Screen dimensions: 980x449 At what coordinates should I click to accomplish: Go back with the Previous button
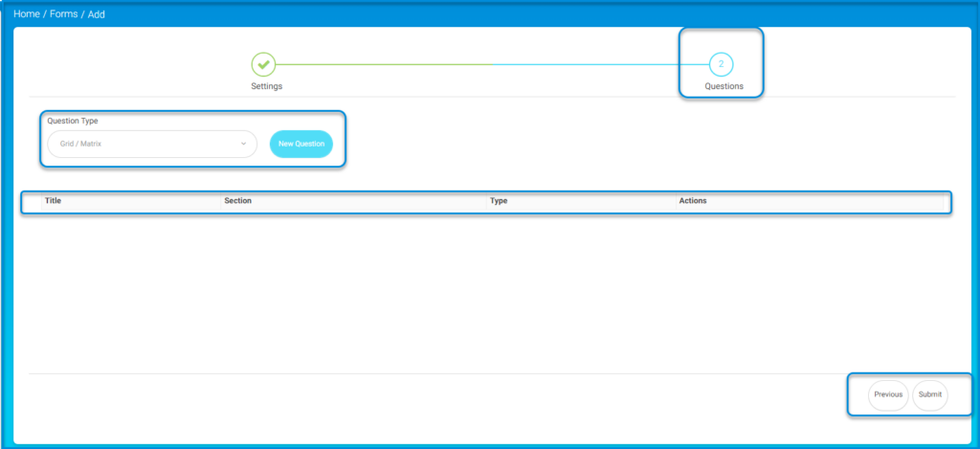point(888,394)
